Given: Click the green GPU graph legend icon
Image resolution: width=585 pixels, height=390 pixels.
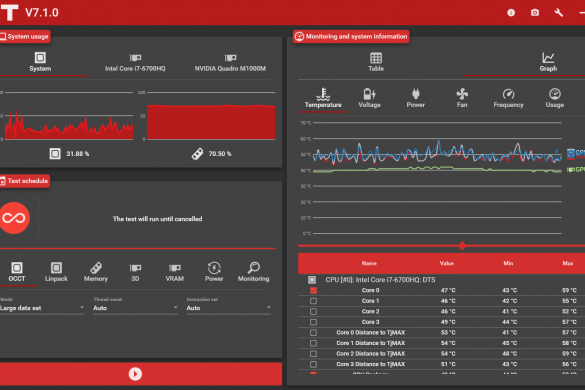Looking at the screenshot, I should [x=571, y=170].
